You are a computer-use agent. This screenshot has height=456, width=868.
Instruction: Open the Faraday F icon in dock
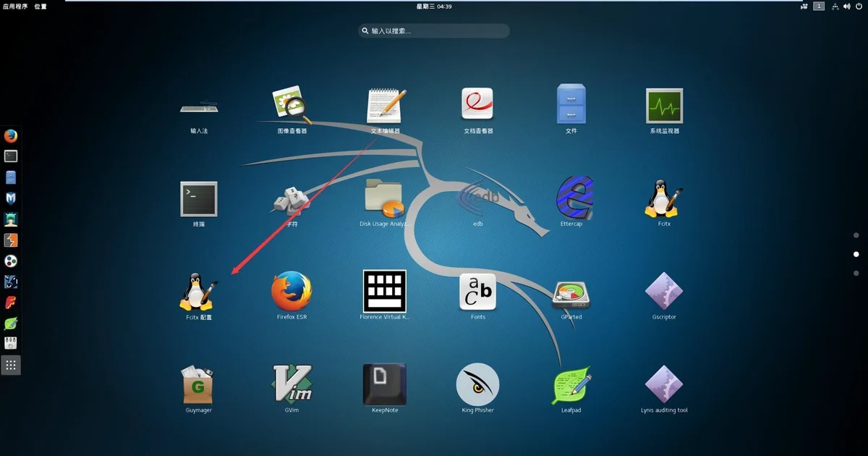[x=10, y=302]
